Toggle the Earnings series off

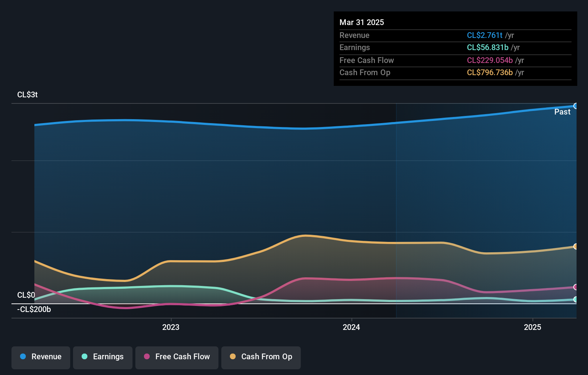pyautogui.click(x=102, y=357)
